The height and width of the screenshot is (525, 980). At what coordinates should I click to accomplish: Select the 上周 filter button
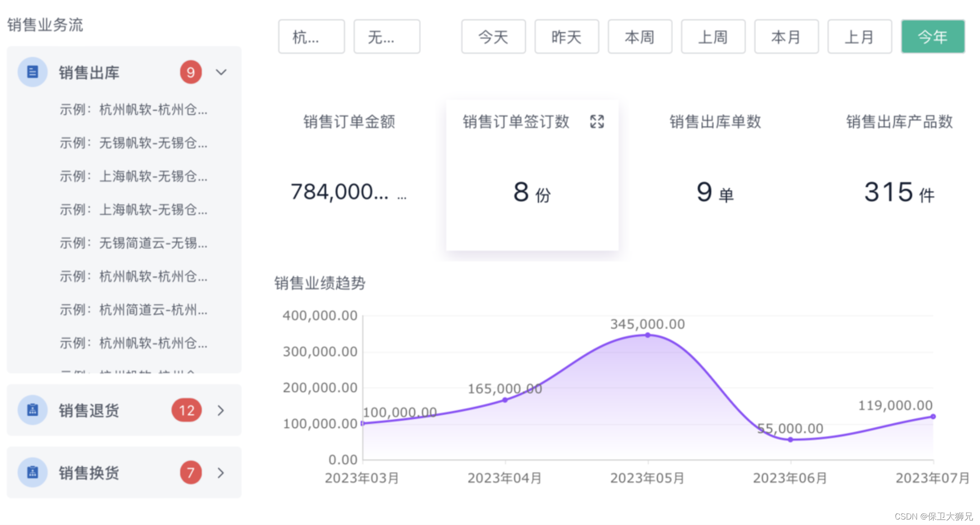(713, 36)
